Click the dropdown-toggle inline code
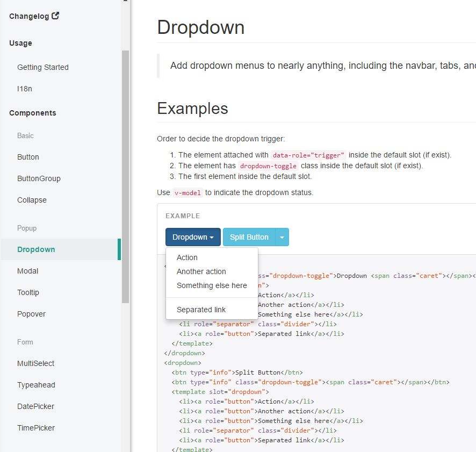 (x=268, y=166)
